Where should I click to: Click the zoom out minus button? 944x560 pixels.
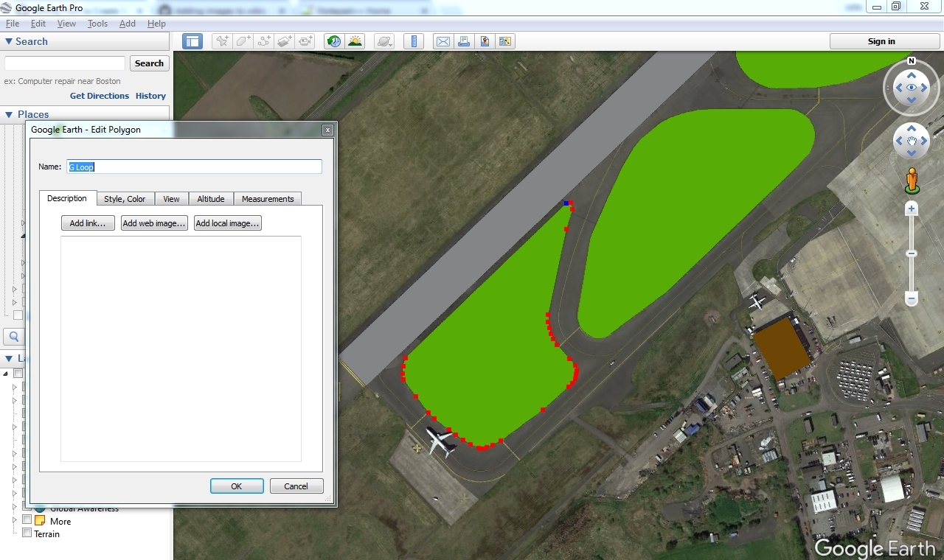[912, 299]
